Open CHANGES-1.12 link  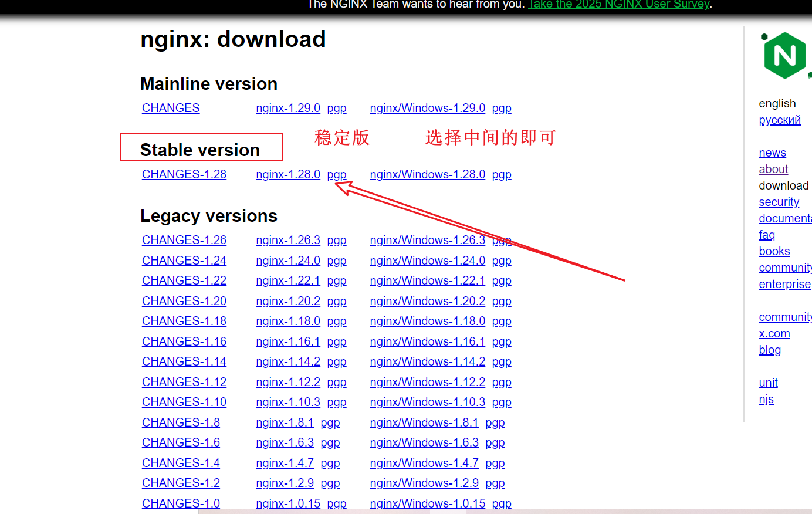pos(184,382)
